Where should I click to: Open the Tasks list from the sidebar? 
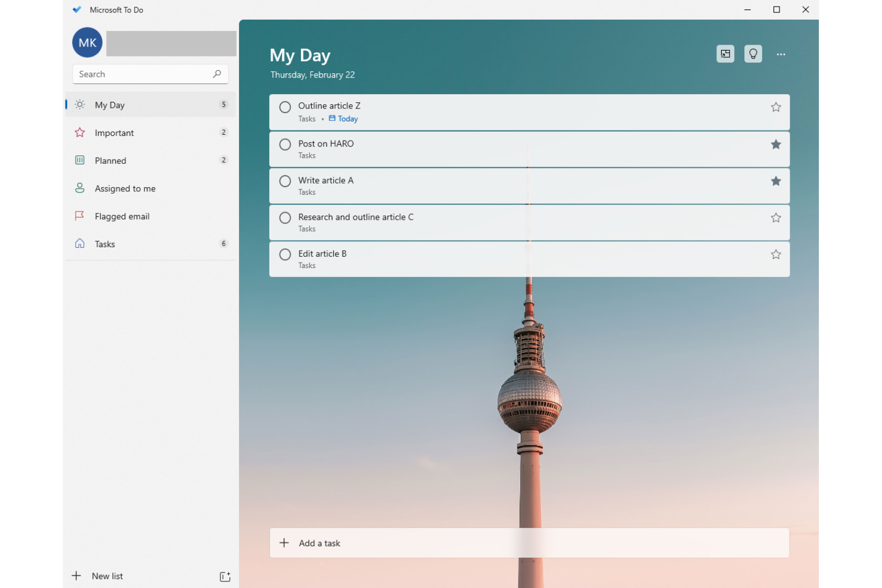click(105, 244)
